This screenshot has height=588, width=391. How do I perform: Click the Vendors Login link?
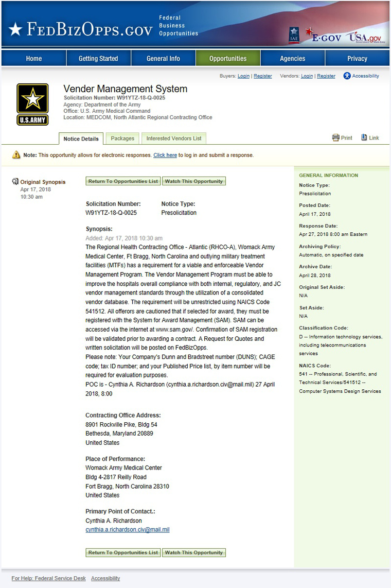coord(307,76)
